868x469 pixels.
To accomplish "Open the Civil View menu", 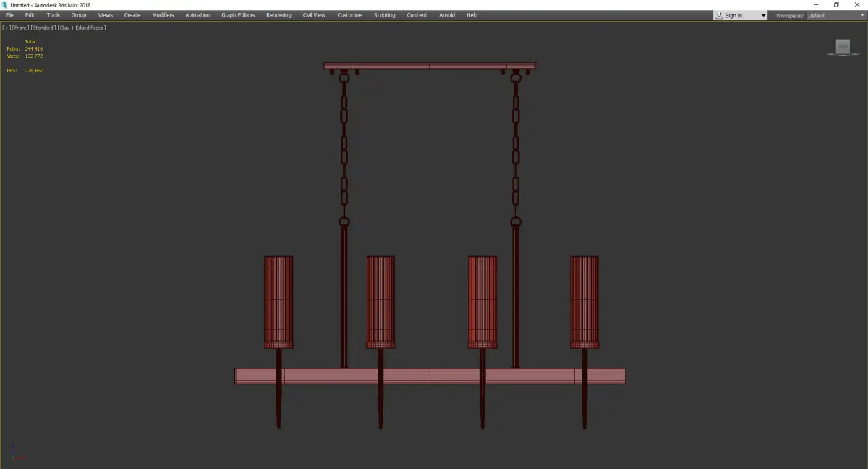I will pos(314,15).
